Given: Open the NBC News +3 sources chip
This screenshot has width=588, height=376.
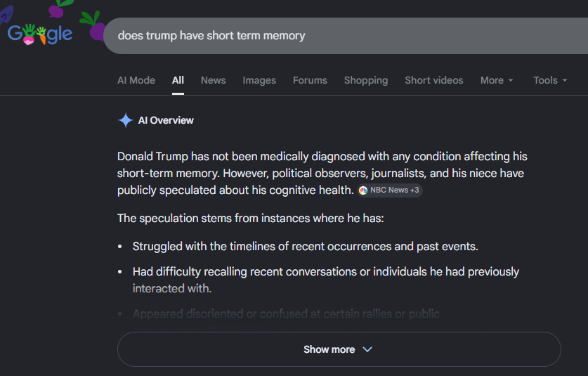Looking at the screenshot, I should tap(390, 190).
